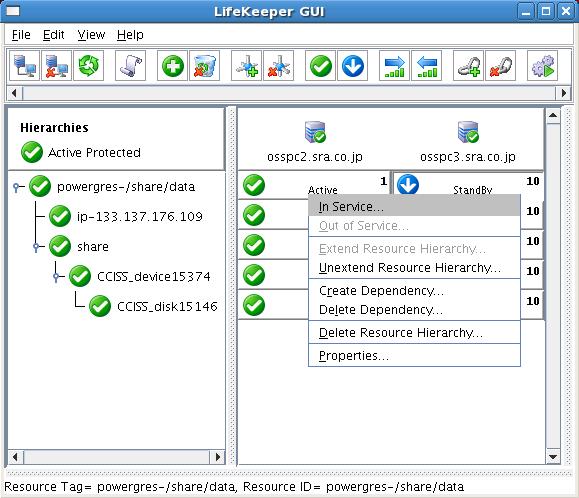Choose In Service... from context menu
Image resolution: width=579 pixels, height=498 pixels.
(414, 206)
